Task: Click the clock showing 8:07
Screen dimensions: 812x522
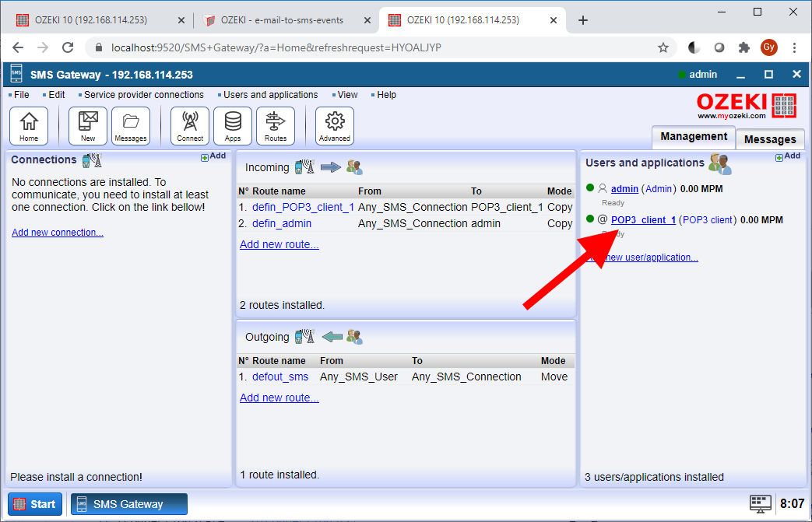Action: pyautogui.click(x=792, y=503)
